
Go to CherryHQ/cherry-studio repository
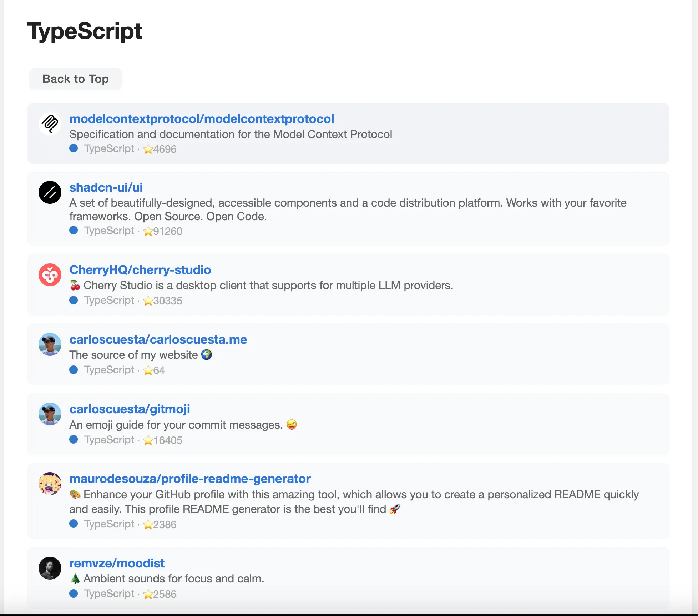[x=140, y=270]
